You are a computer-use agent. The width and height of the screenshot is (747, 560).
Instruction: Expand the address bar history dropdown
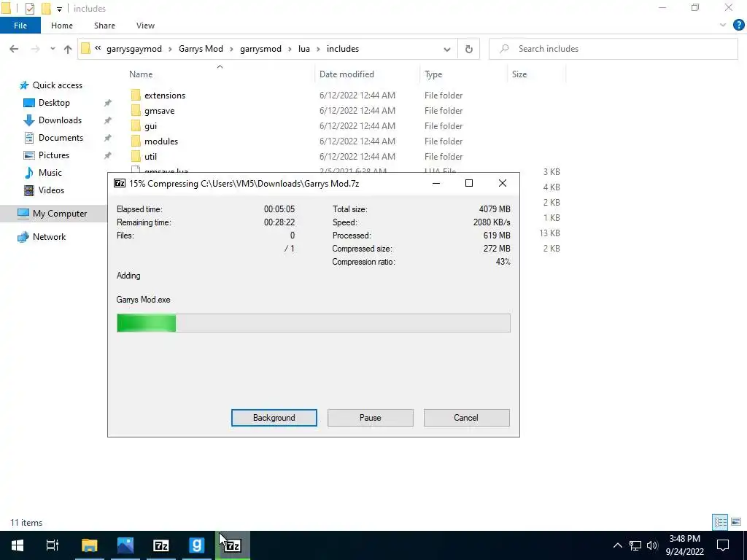[447, 49]
